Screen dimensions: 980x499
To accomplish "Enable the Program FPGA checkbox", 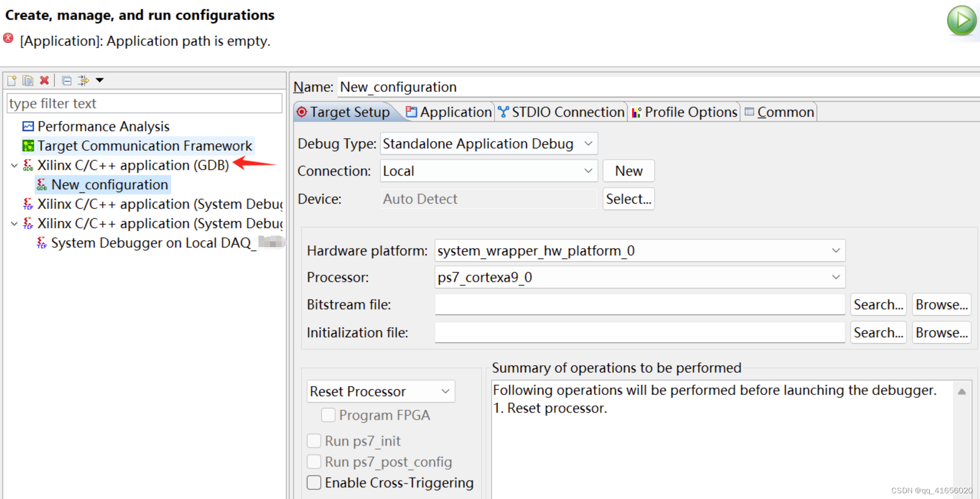I will pyautogui.click(x=328, y=415).
